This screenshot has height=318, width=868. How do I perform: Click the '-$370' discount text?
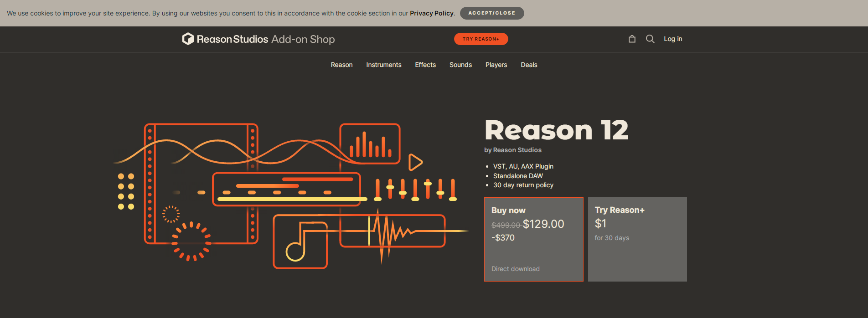[x=503, y=237]
